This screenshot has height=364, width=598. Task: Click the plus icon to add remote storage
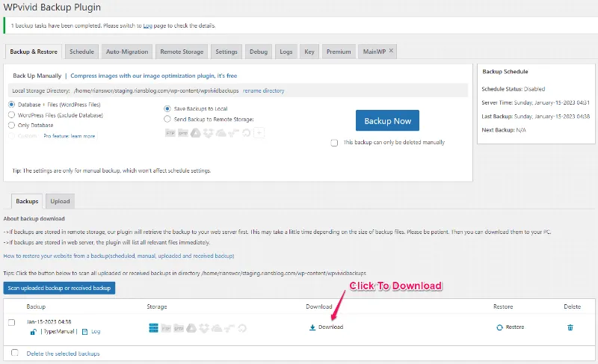point(259,133)
